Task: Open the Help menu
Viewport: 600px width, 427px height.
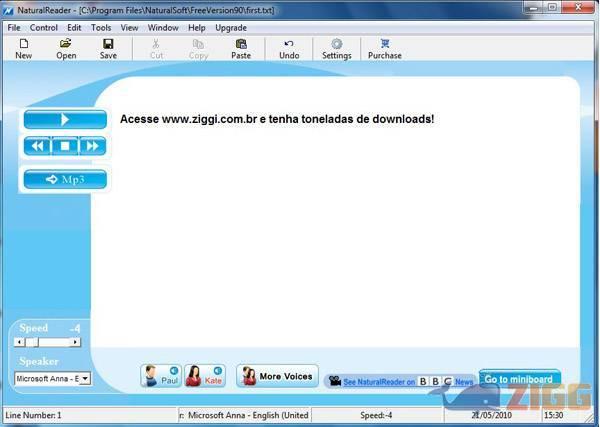Action: click(197, 28)
